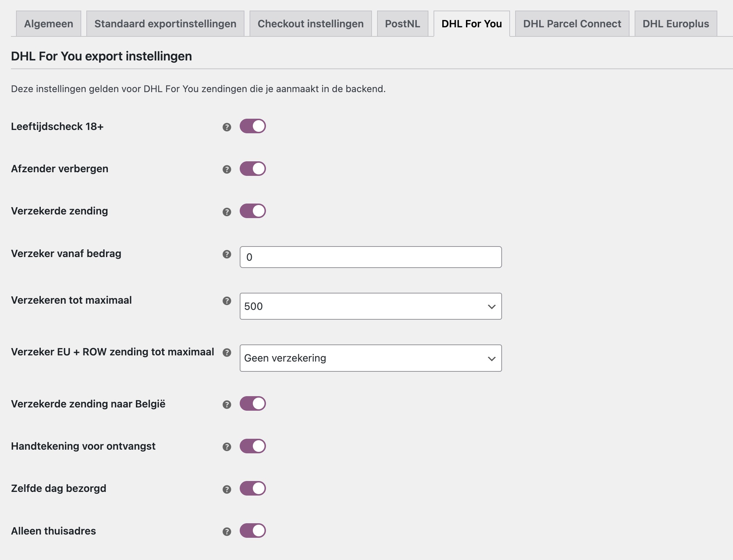Screen dimensions: 733x560
Task: Click inside the Verzeker vanaf bedrag field
Action: [371, 257]
